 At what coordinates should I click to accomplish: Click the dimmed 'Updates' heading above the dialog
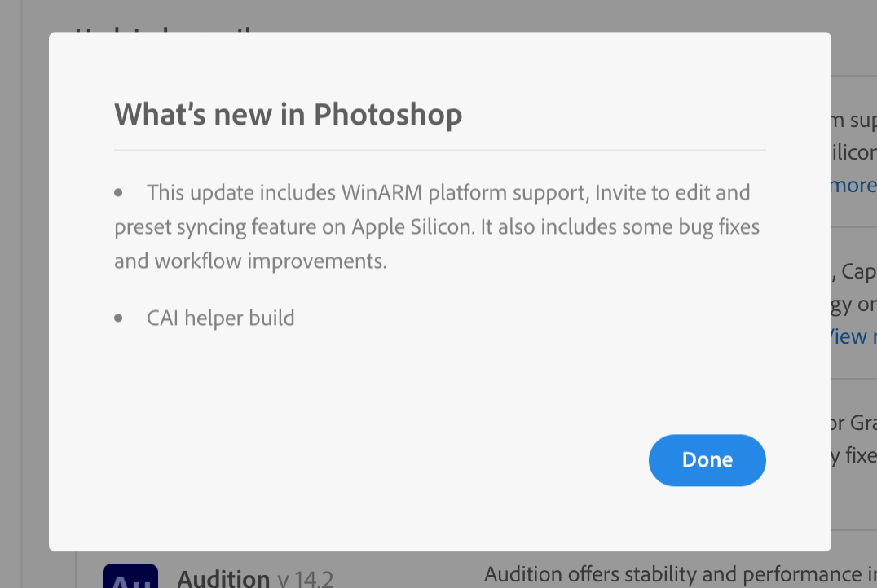[x=163, y=31]
